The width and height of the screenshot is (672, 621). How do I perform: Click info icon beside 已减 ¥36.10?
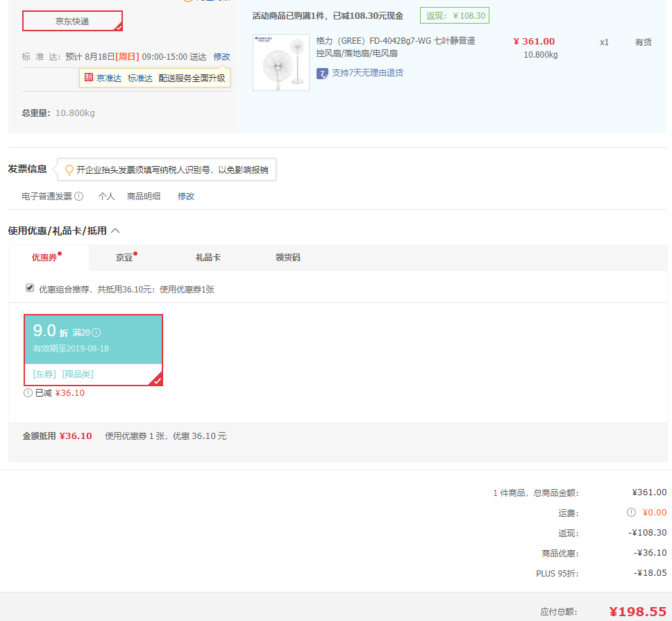click(x=28, y=393)
